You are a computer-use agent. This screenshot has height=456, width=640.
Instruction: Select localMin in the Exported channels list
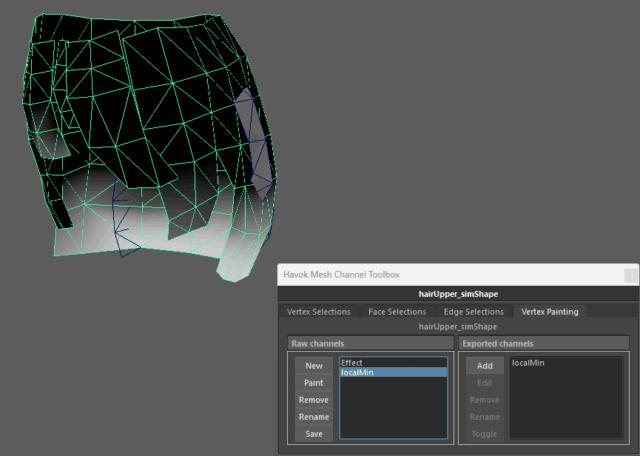(528, 363)
